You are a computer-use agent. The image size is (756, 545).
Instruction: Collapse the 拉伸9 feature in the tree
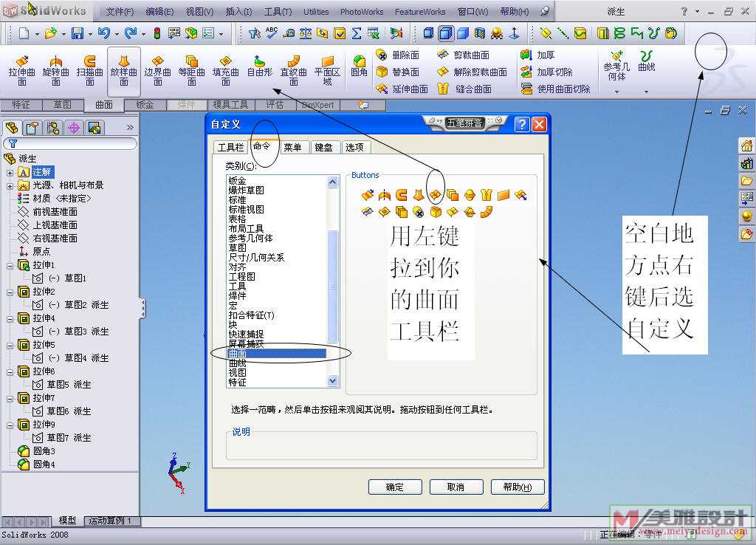click(x=10, y=425)
